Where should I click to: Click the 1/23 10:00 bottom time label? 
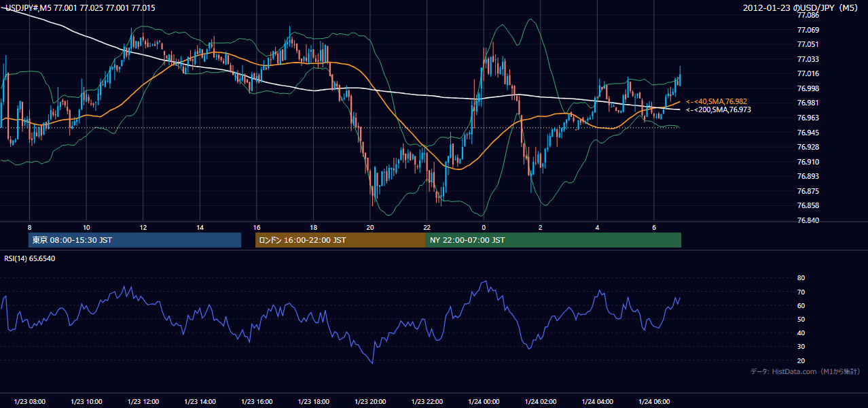86,402
